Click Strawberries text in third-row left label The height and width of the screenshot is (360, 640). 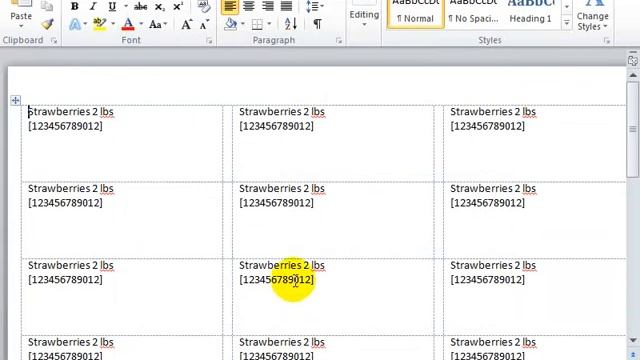(71, 265)
